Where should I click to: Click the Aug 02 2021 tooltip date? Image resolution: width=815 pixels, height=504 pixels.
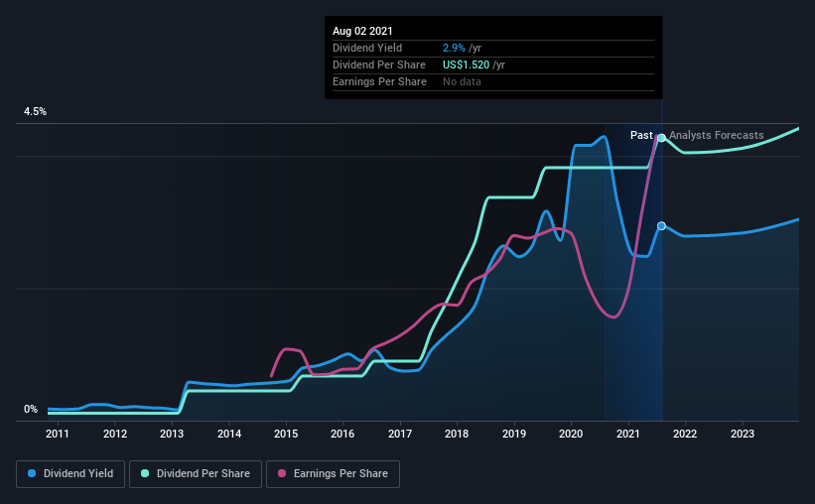click(x=362, y=31)
